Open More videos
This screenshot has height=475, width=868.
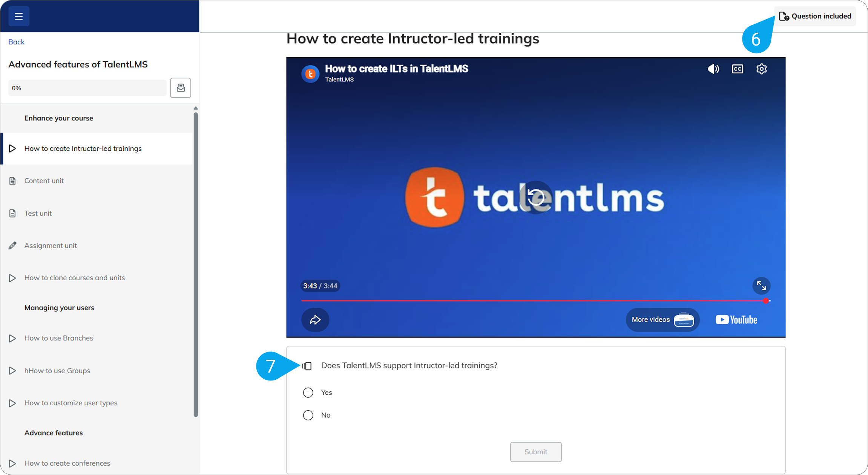pyautogui.click(x=663, y=320)
